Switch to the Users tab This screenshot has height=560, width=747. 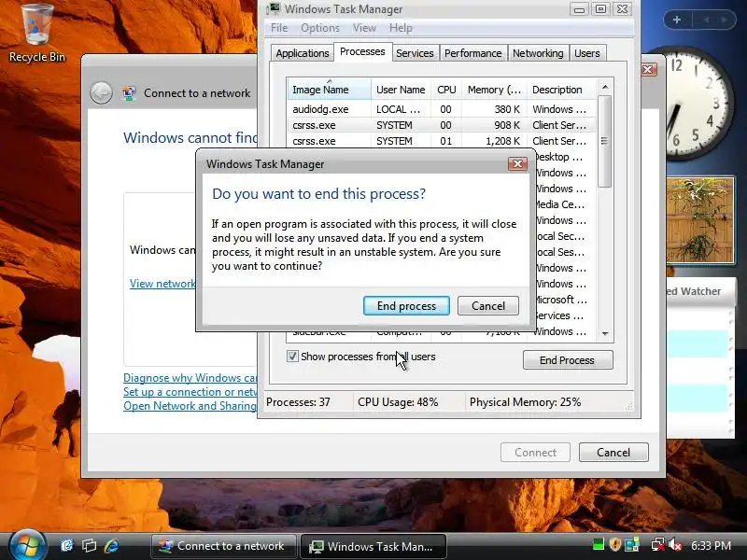[587, 53]
